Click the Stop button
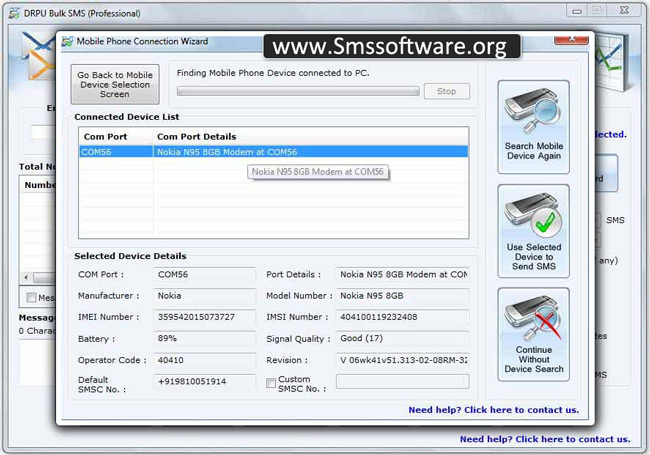The image size is (650, 455). coord(446,91)
